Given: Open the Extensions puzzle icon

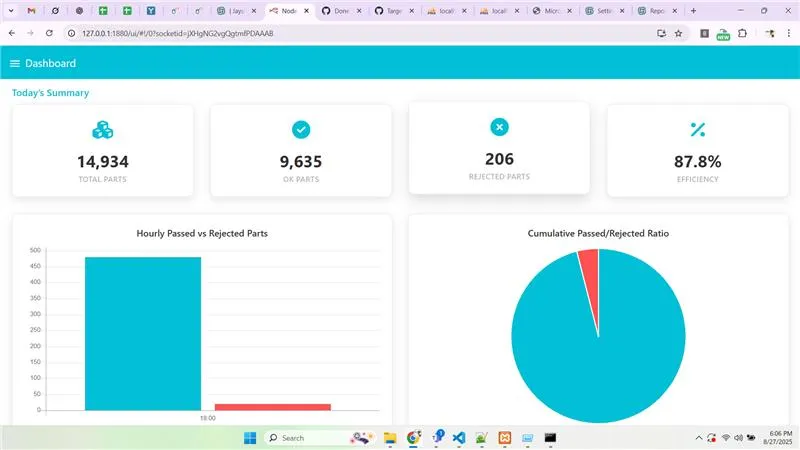Looking at the screenshot, I should coord(742,33).
